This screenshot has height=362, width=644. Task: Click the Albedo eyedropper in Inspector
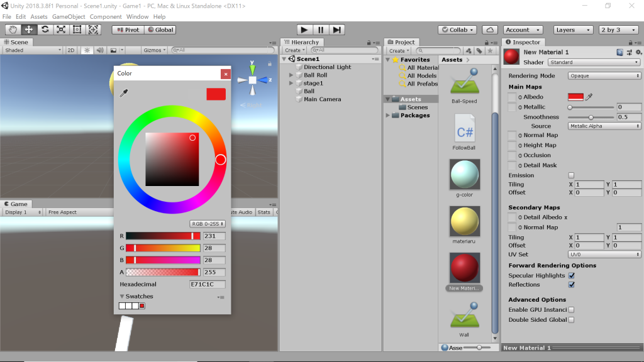point(589,97)
